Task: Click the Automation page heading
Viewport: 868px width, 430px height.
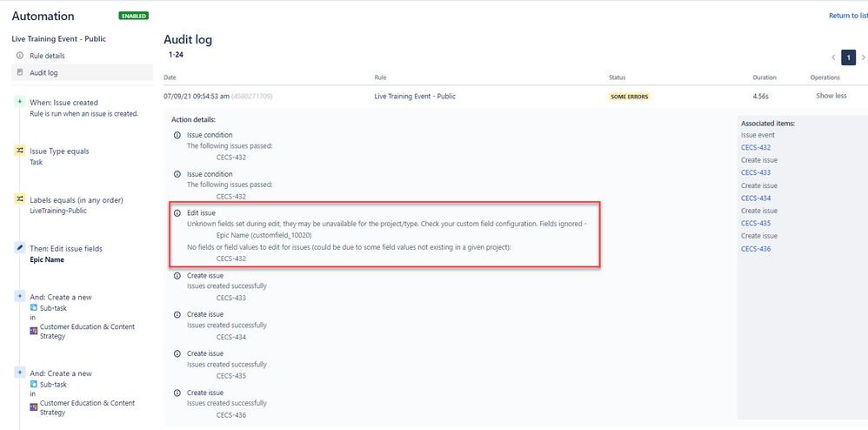Action: 43,17
